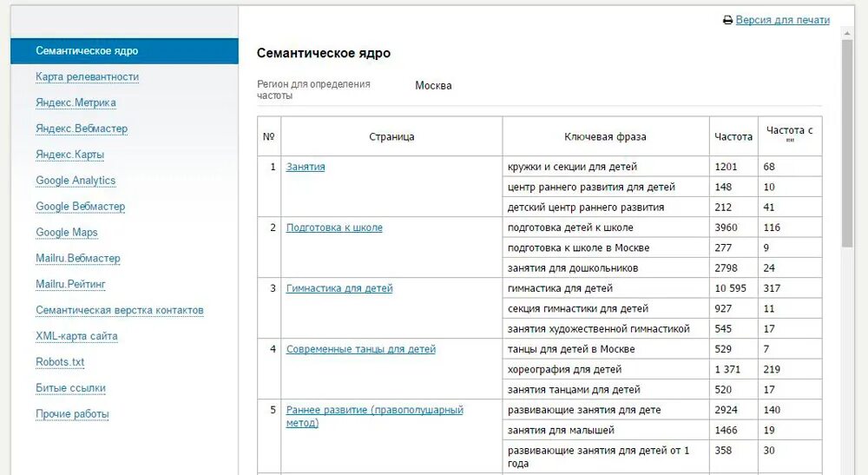Open the Занятия page link
Viewport: 868px width, 475px height.
coord(306,167)
